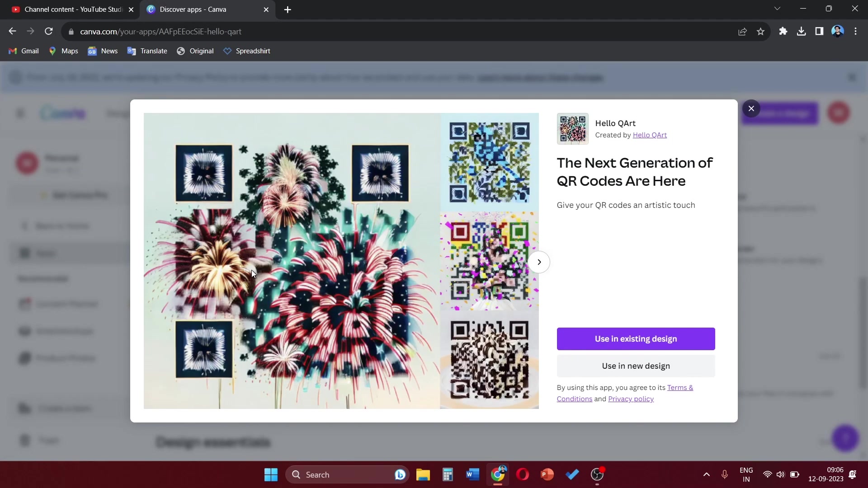The image size is (868, 488).
Task: Click the address bar URL
Action: point(160,32)
